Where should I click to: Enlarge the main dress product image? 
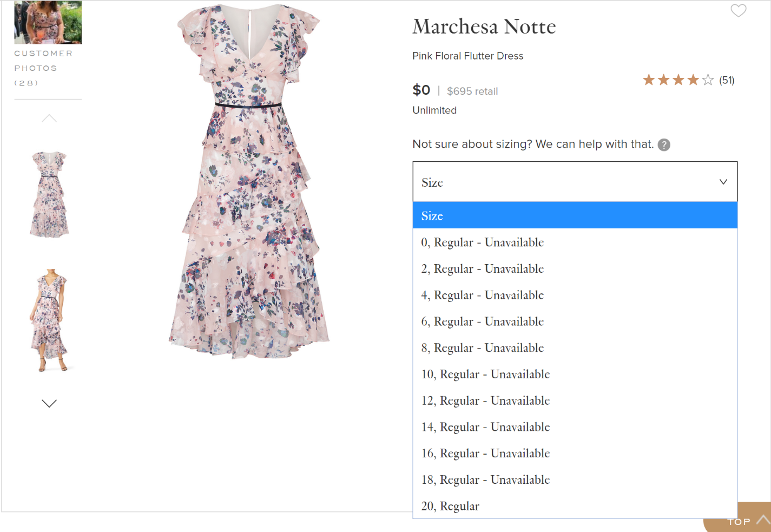pos(249,181)
